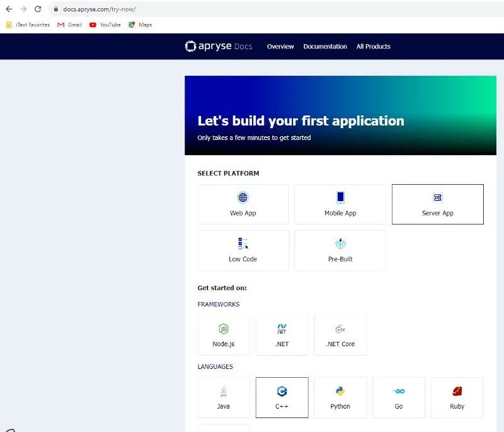
Task: Select the Web App platform card
Action: [243, 204]
